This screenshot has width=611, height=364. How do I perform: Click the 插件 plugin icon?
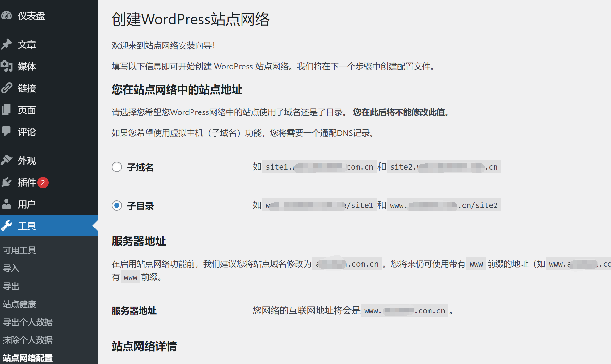click(x=7, y=182)
